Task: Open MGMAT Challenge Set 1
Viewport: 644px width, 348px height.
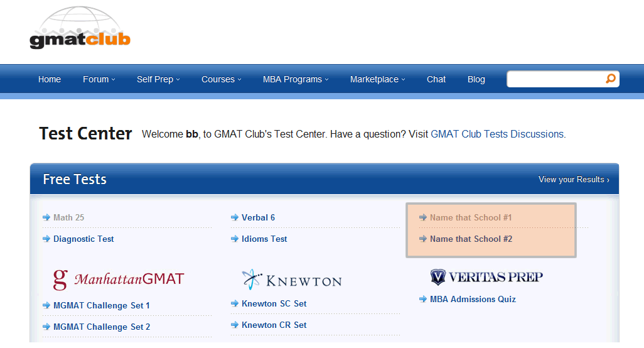Action: coord(102,305)
